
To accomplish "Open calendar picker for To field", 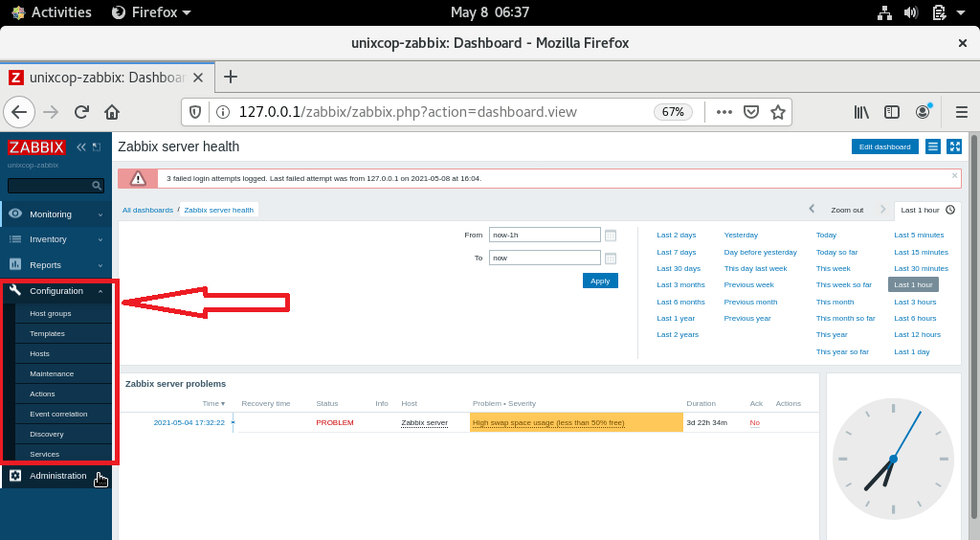I will pyautogui.click(x=611, y=259).
